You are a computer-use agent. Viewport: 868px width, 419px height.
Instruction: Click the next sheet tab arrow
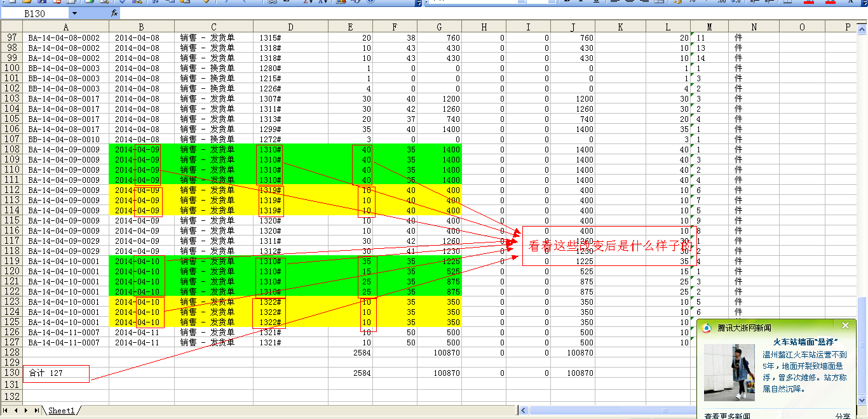pyautogui.click(x=25, y=411)
